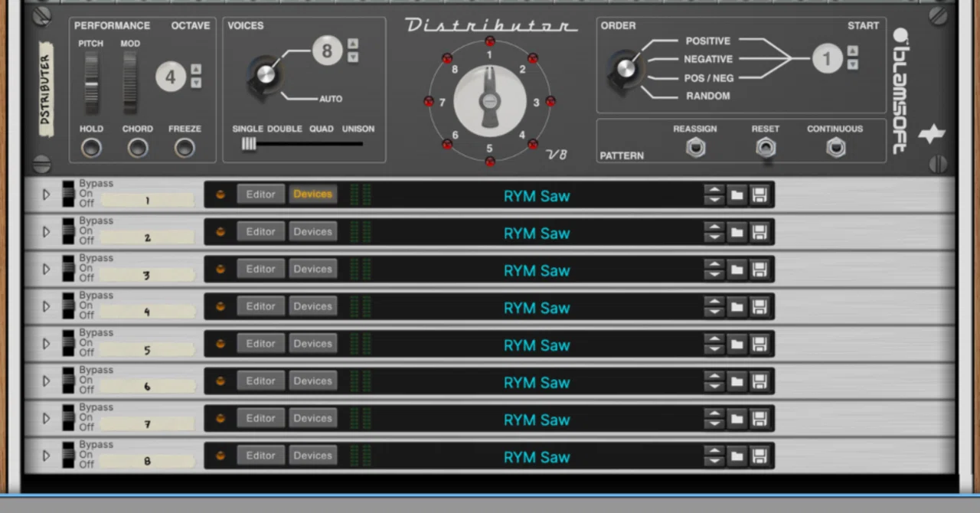Click the central V8 distributor rotor dial
Viewport: 980px width, 513px height.
click(490, 101)
